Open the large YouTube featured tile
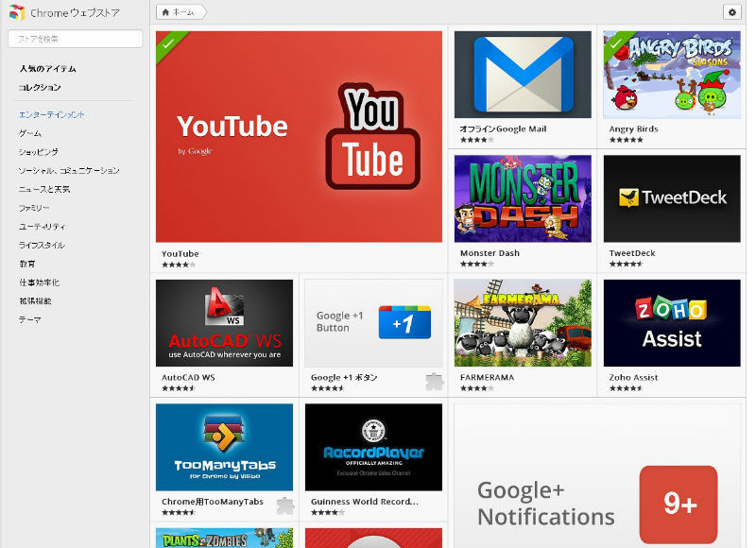The height and width of the screenshot is (548, 756). [299, 136]
